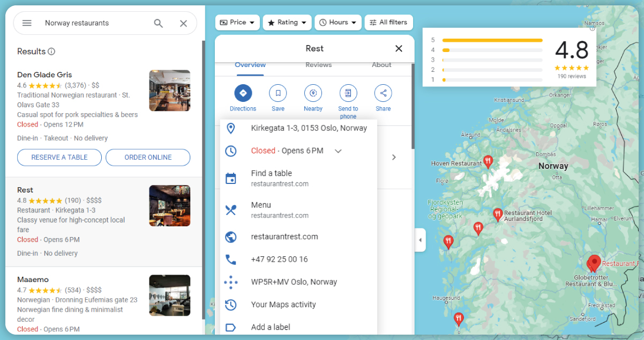Click the Share icon
The width and height of the screenshot is (644, 340).
tap(383, 93)
